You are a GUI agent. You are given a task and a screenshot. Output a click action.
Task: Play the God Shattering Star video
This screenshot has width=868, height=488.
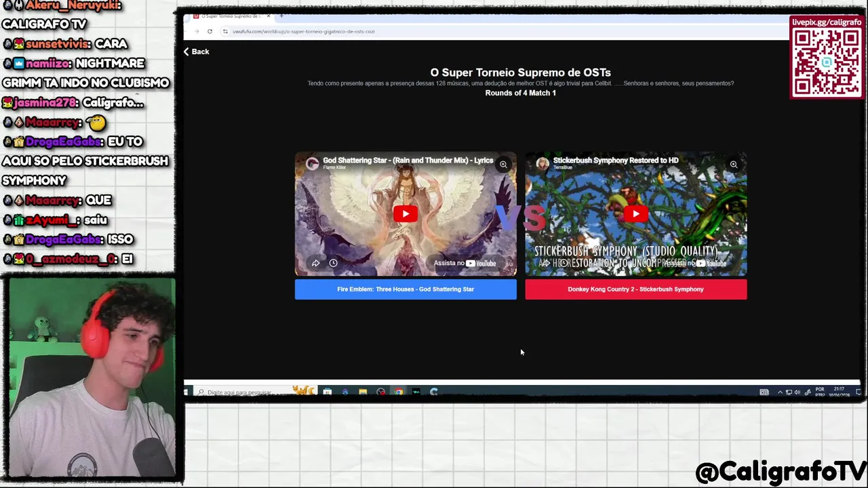point(406,214)
